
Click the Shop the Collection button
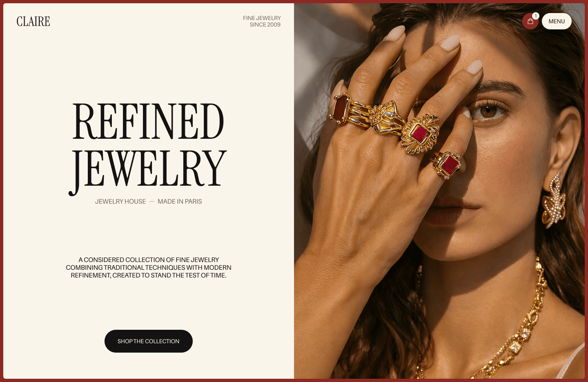click(149, 341)
